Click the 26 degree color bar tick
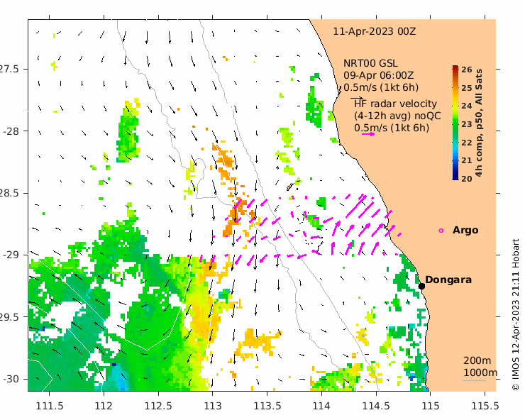 (x=466, y=70)
